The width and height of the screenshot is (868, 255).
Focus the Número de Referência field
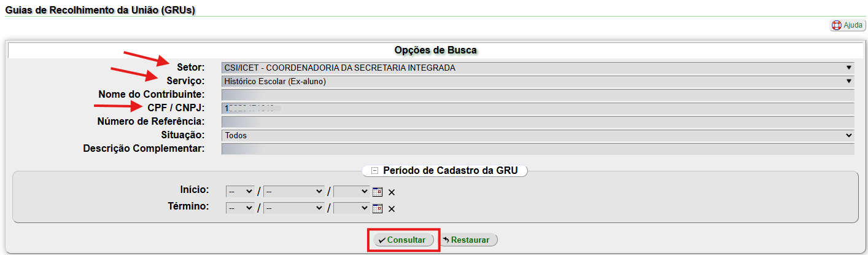tap(538, 122)
